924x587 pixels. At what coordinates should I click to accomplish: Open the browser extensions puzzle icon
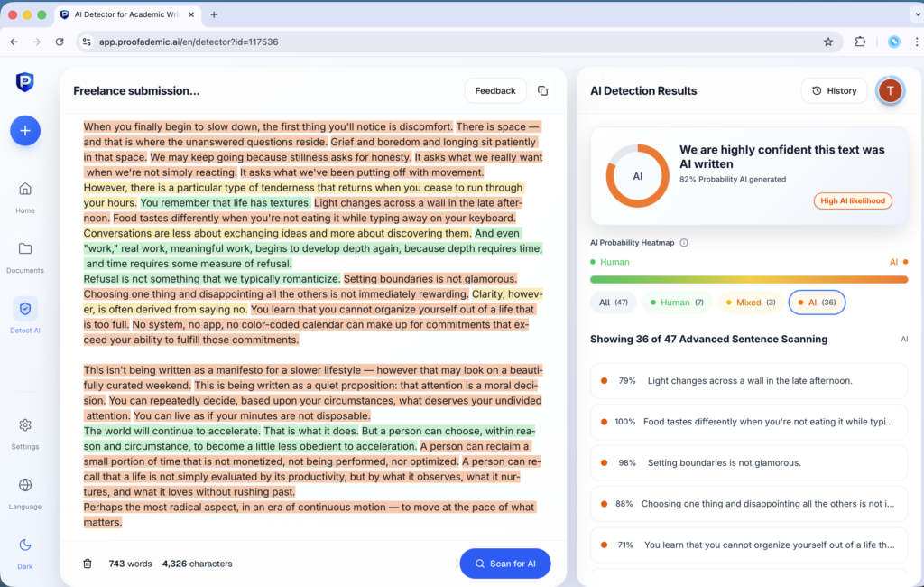860,42
